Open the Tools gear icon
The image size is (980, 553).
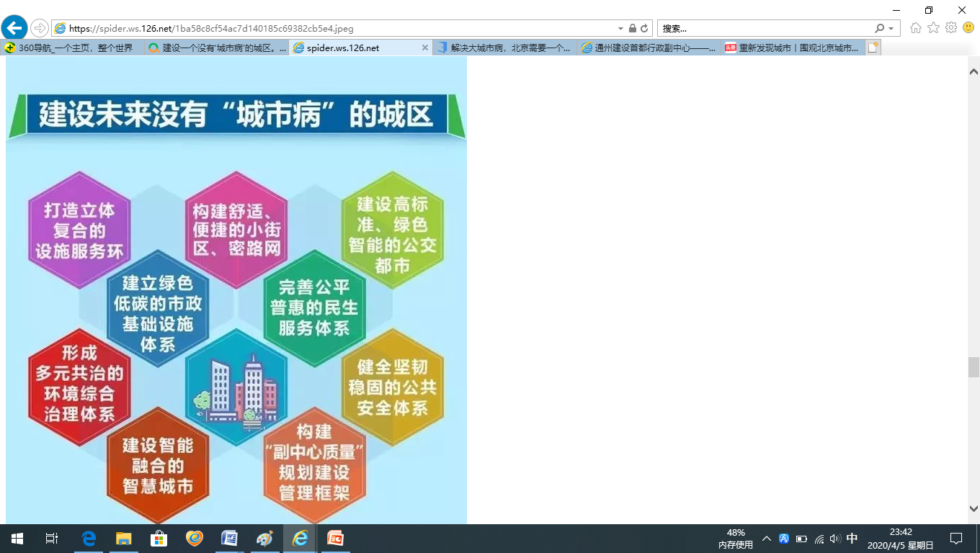tap(951, 28)
